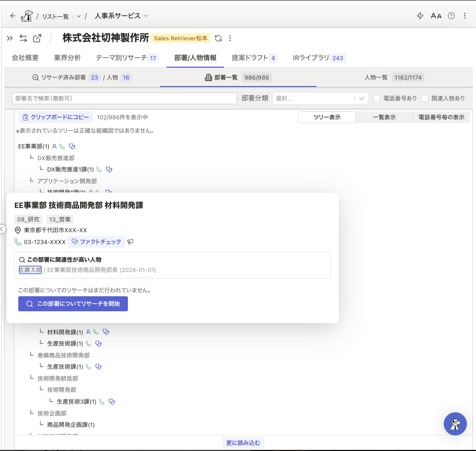
Task: Click the swap arrows icon
Action: [x=23, y=38]
